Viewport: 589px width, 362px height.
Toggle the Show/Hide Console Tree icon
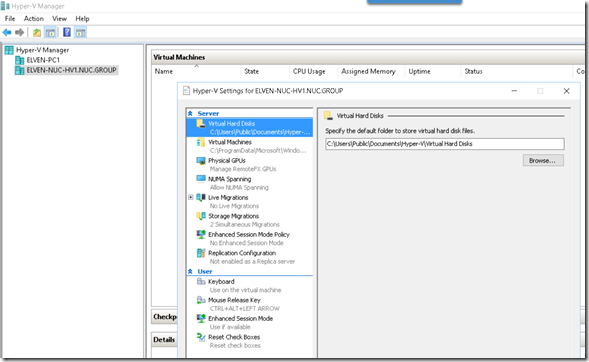coord(50,33)
